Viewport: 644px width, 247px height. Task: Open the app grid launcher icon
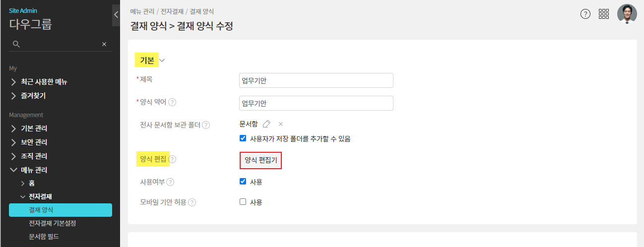click(604, 14)
